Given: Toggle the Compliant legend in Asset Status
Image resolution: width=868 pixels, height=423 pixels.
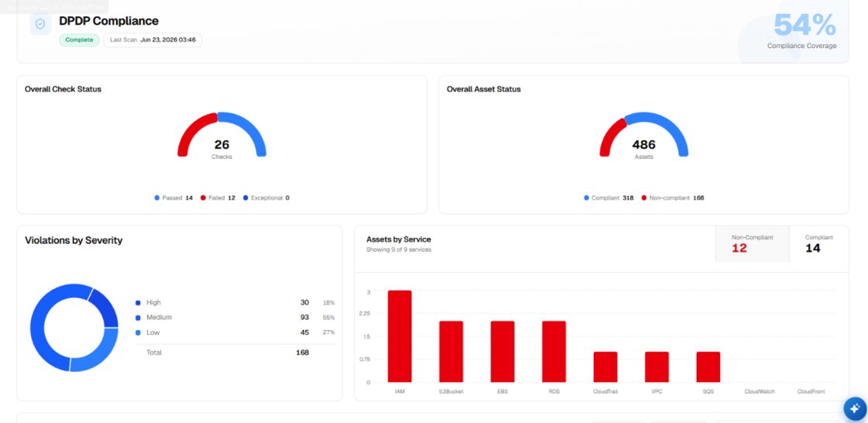Looking at the screenshot, I should pos(609,198).
